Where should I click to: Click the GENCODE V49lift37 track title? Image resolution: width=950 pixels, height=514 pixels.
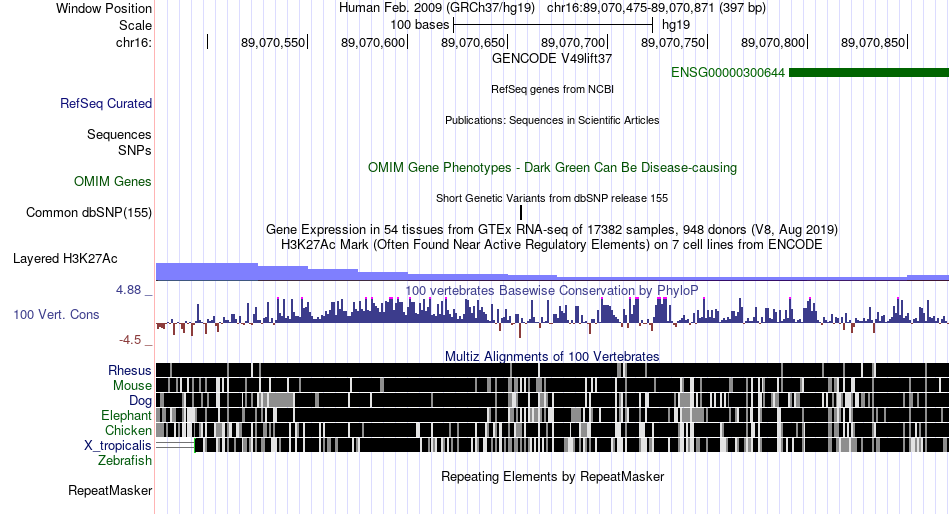click(x=552, y=59)
